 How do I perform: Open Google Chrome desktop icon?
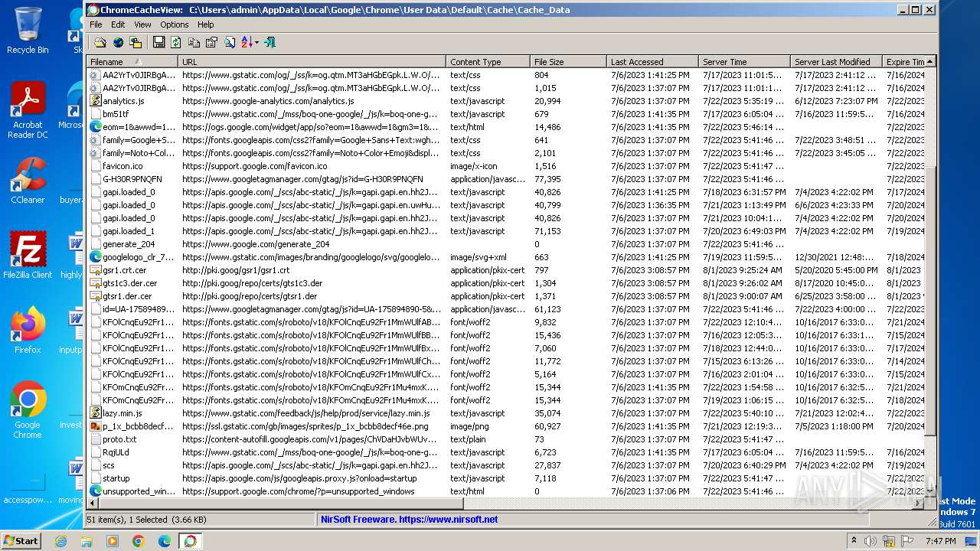[x=28, y=410]
